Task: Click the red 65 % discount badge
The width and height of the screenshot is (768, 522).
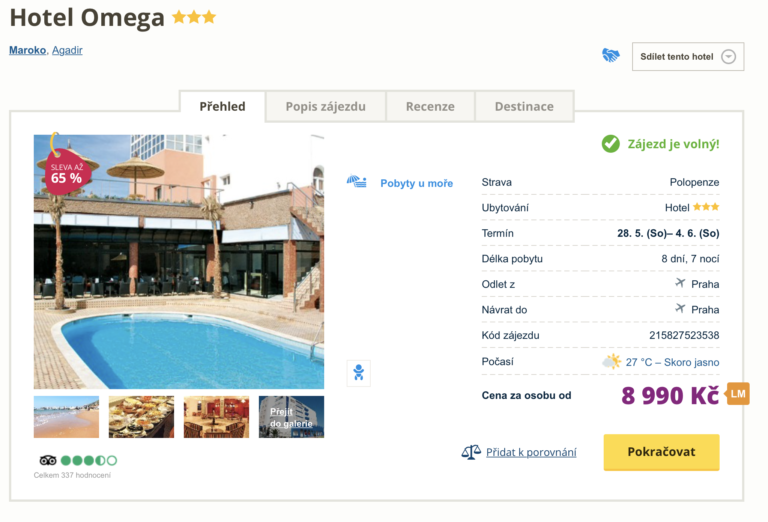Action: [x=66, y=172]
